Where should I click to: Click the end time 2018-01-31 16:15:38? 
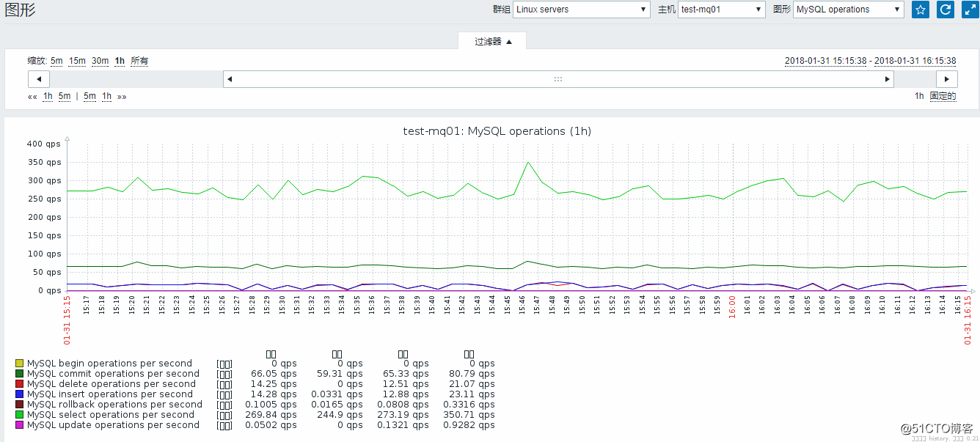(915, 61)
